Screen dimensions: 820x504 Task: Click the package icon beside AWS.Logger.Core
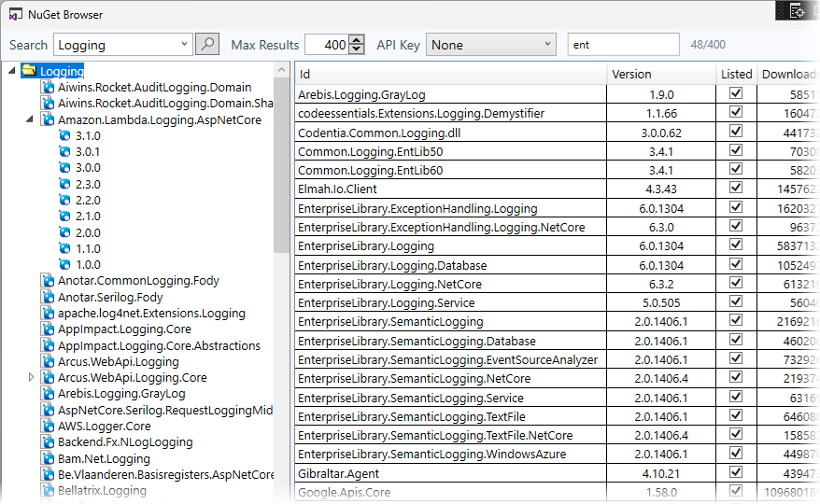[x=49, y=427]
